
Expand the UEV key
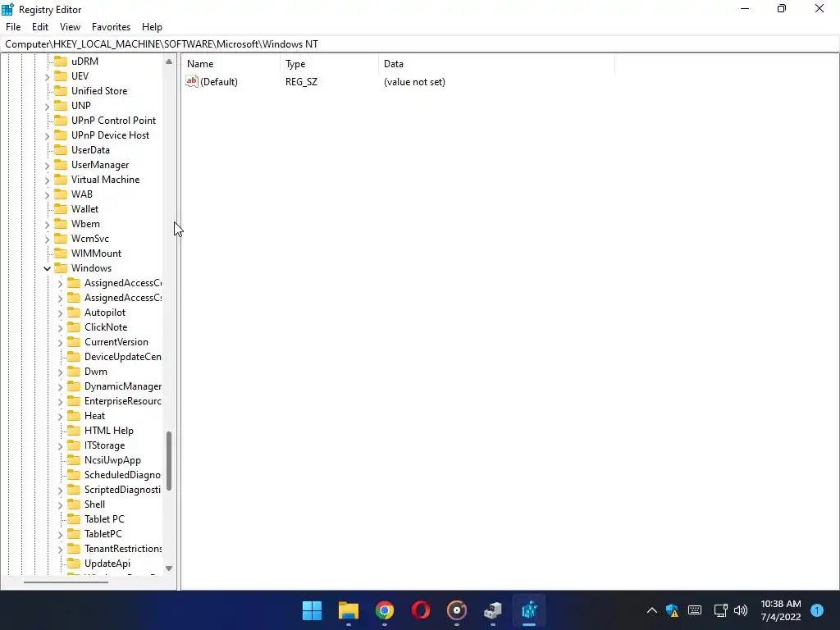coord(47,76)
